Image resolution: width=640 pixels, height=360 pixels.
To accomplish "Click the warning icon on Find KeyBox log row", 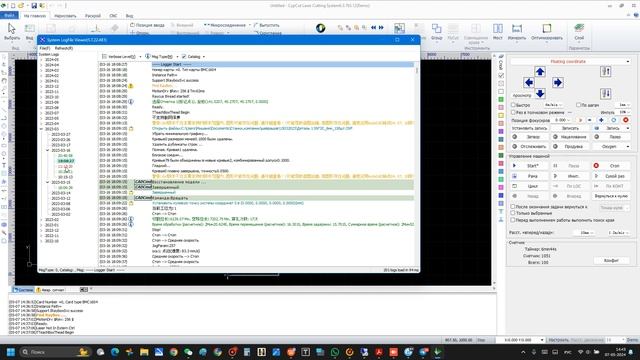I will (x=131, y=86).
